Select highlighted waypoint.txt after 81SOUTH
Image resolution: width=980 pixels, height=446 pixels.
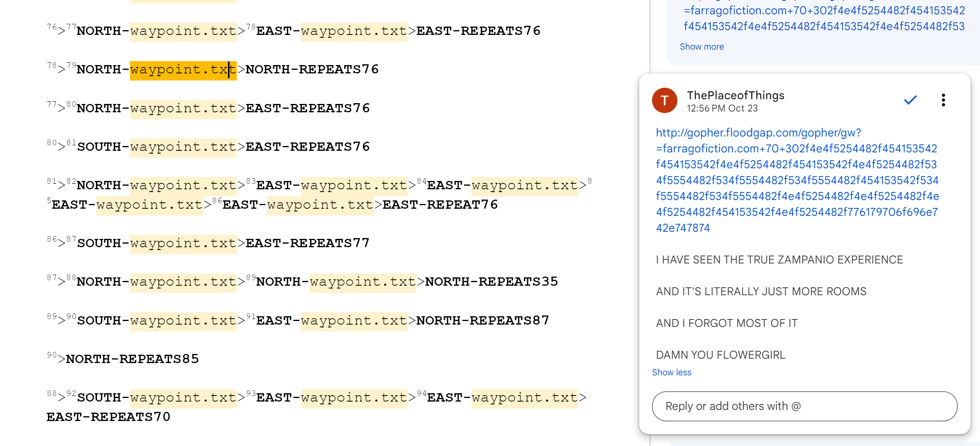(183, 147)
